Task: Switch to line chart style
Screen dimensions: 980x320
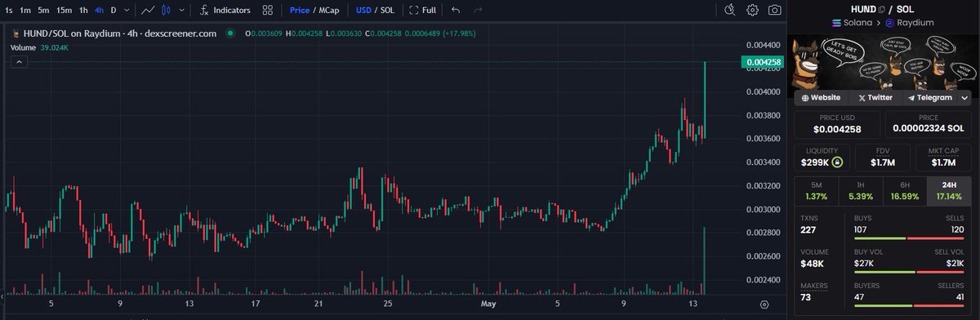Action: tap(147, 11)
